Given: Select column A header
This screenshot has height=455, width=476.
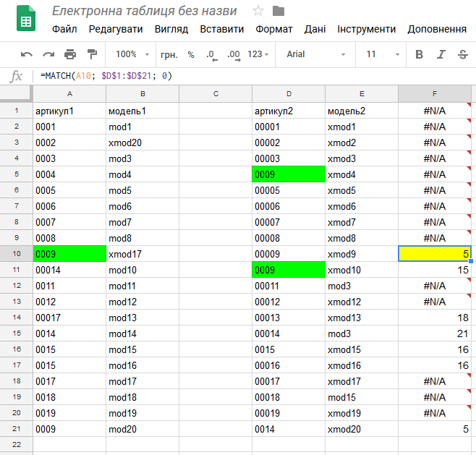Looking at the screenshot, I should click(69, 94).
